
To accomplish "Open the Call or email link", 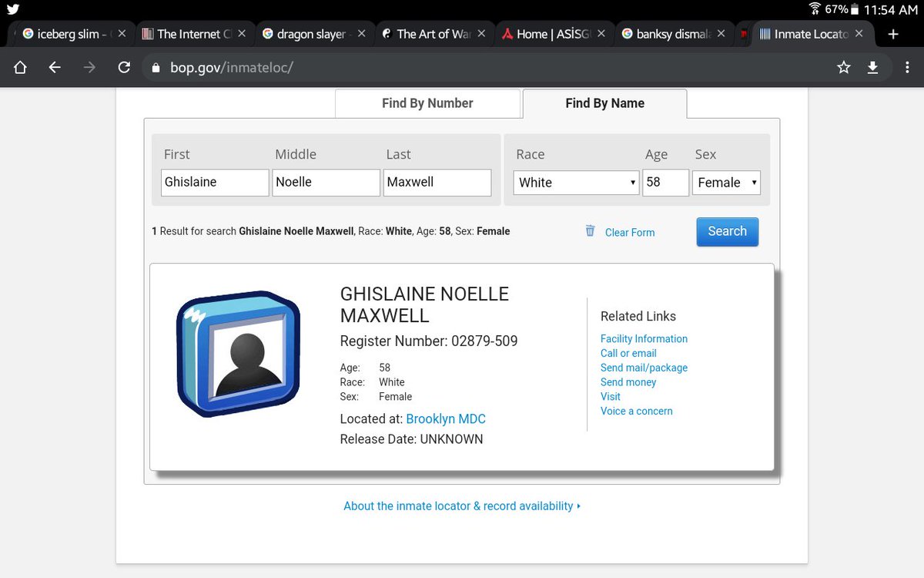I will [x=628, y=353].
